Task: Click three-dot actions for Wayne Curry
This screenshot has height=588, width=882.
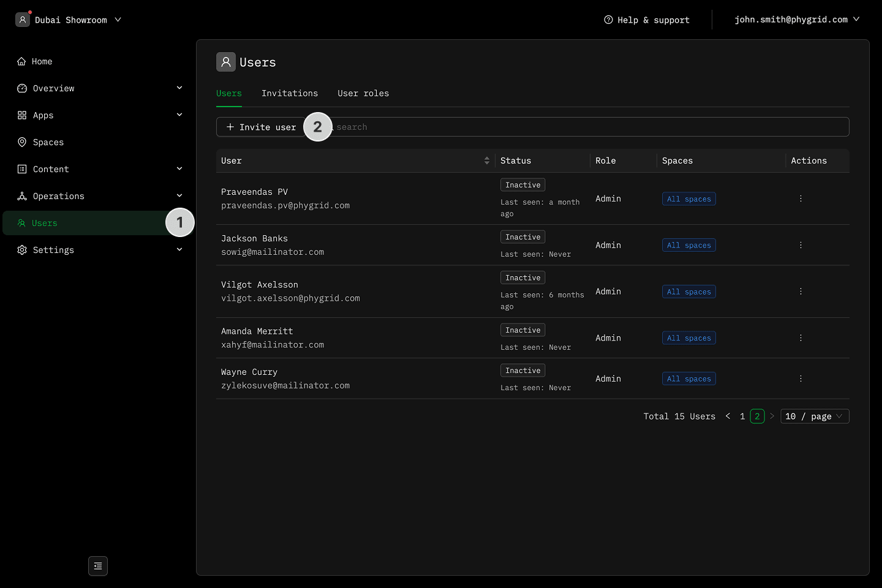Action: pyautogui.click(x=801, y=379)
